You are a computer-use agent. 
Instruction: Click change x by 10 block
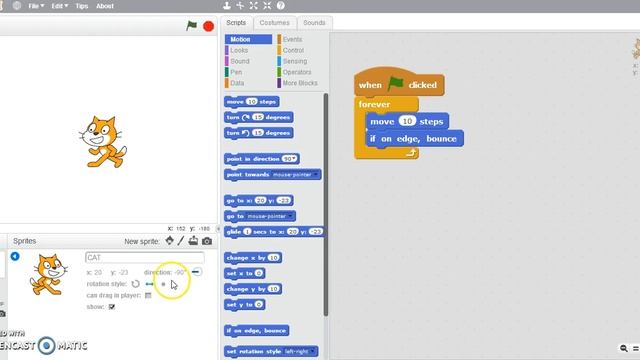tap(253, 258)
